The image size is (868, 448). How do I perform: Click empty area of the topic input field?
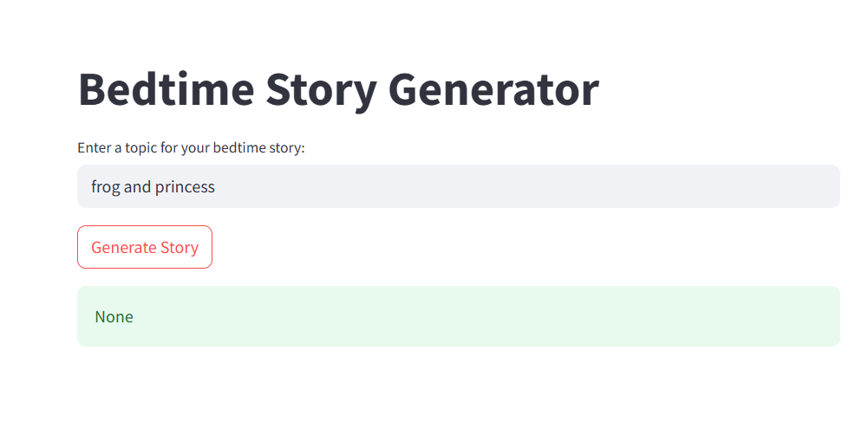525,186
